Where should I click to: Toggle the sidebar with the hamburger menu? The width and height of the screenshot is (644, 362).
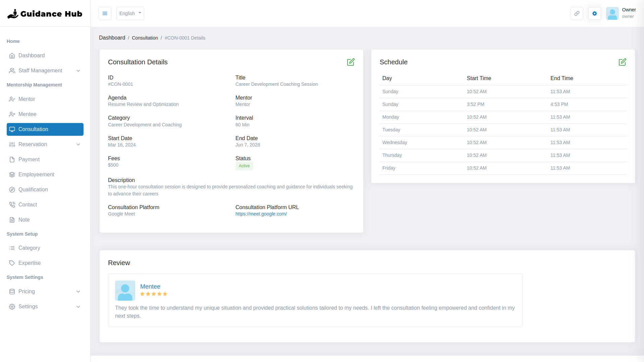[105, 13]
